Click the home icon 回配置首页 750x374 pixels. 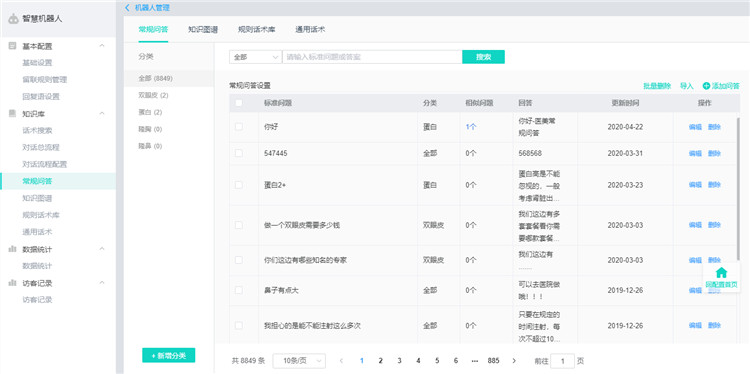[x=721, y=273]
